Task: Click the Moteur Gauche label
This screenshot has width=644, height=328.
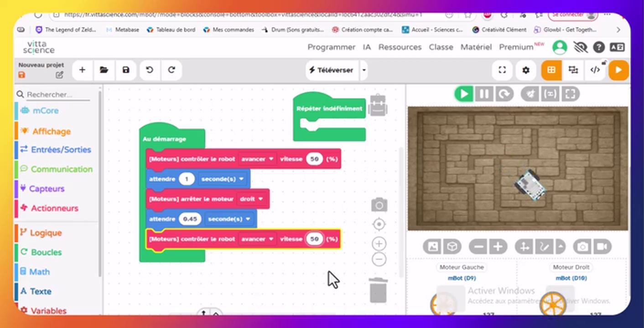Action: pyautogui.click(x=462, y=267)
